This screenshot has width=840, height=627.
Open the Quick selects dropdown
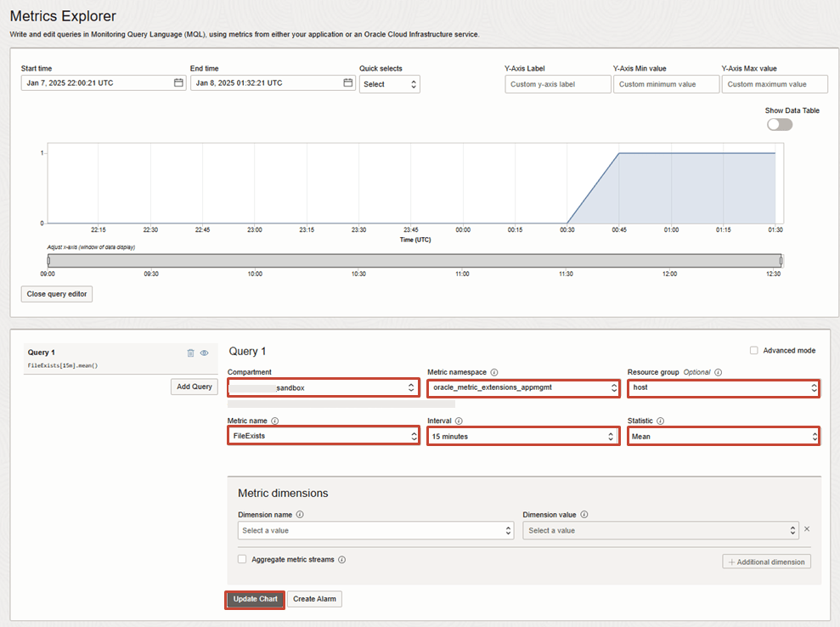(x=389, y=84)
